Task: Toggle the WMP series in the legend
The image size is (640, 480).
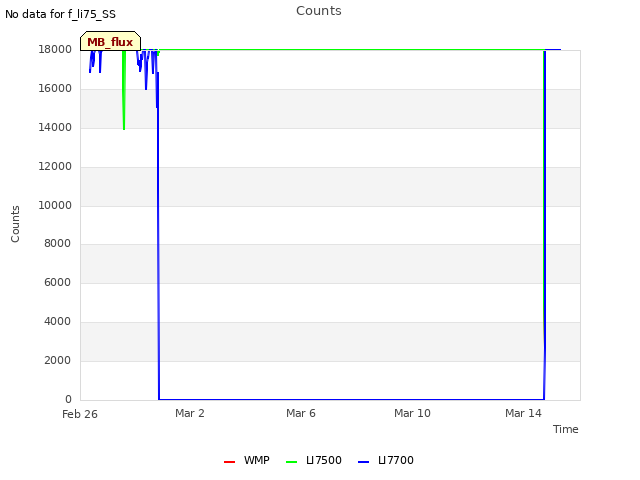Action: tap(247, 460)
